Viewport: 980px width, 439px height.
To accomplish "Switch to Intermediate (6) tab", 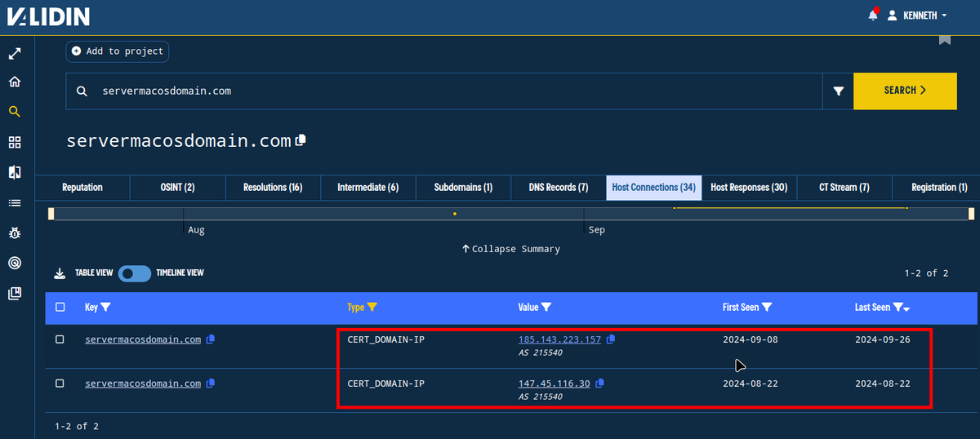I will click(368, 187).
